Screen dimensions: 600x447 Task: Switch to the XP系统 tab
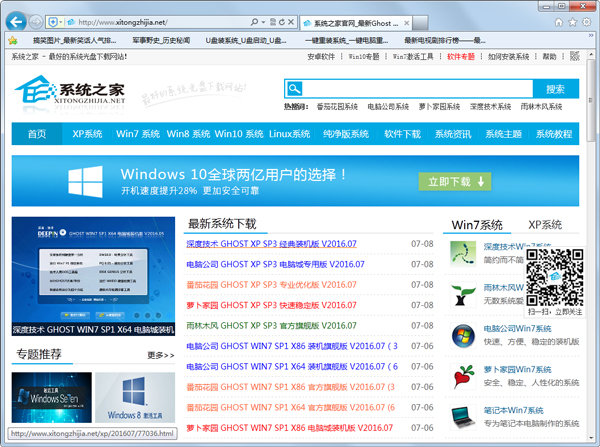(x=544, y=224)
